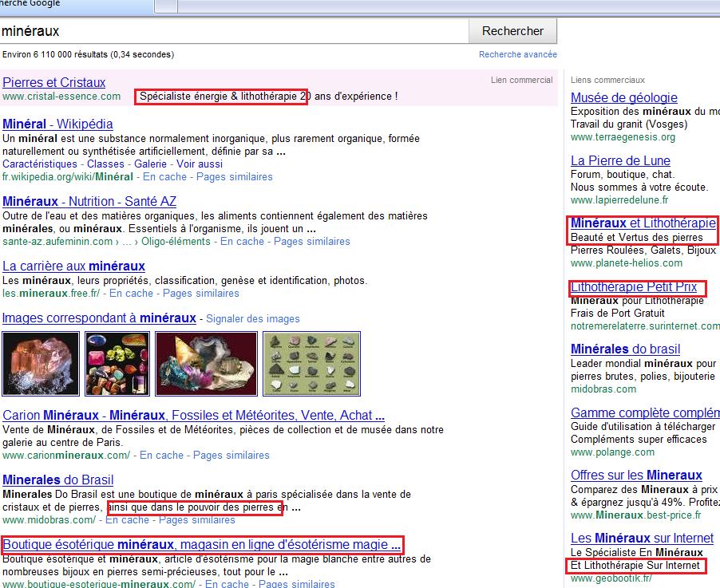Open the Minerales do Brasil organic result
Image resolution: width=720 pixels, height=588 pixels.
pyautogui.click(x=57, y=480)
